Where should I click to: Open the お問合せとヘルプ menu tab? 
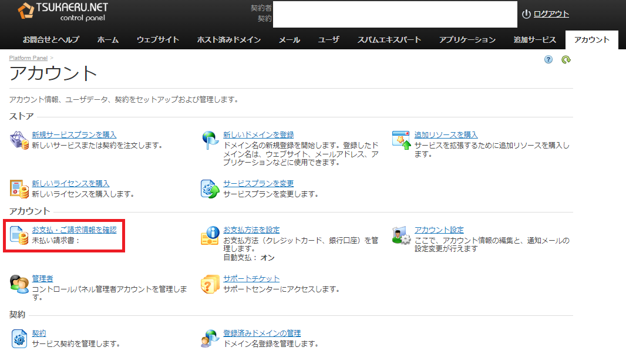[x=51, y=40]
